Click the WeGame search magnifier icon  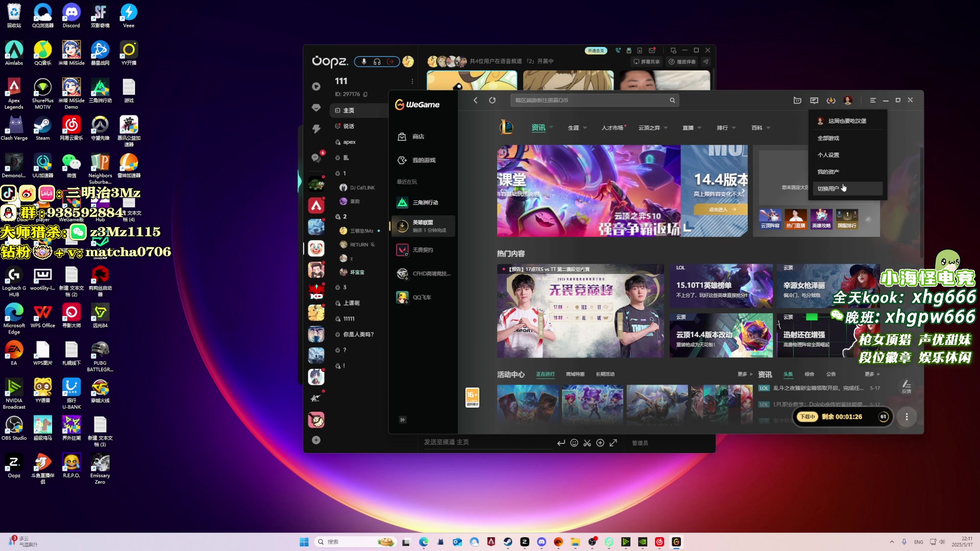[672, 101]
